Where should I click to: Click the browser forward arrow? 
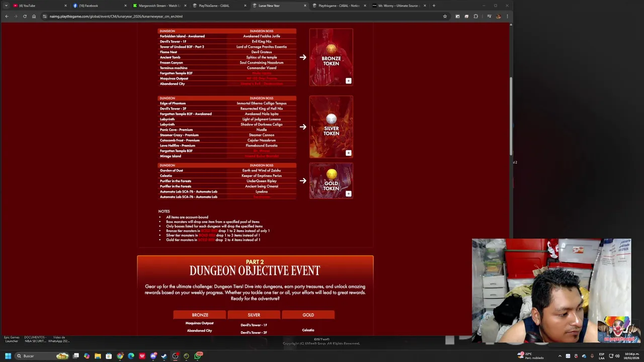point(16,16)
